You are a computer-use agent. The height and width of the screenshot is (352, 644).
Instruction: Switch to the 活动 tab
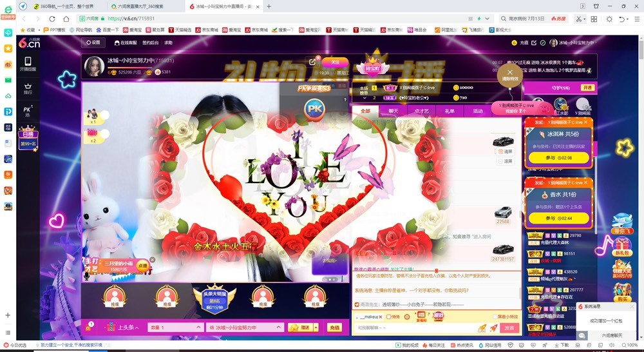[x=478, y=111]
